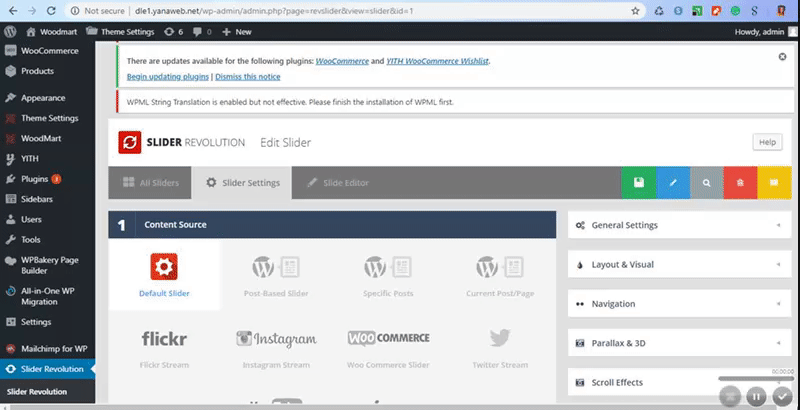Screen dimensions: 800x410
Task: Open the WooCommerce plugin update link
Action: click(342, 61)
